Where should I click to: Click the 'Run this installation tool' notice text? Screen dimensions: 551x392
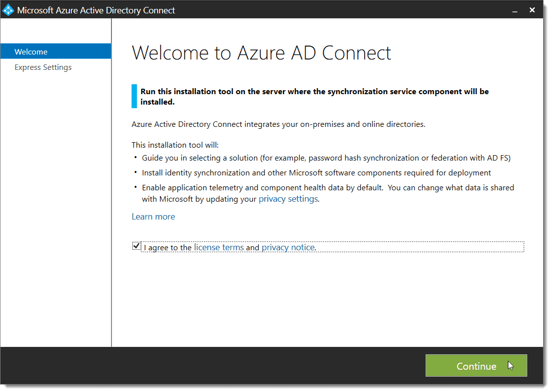pos(315,97)
